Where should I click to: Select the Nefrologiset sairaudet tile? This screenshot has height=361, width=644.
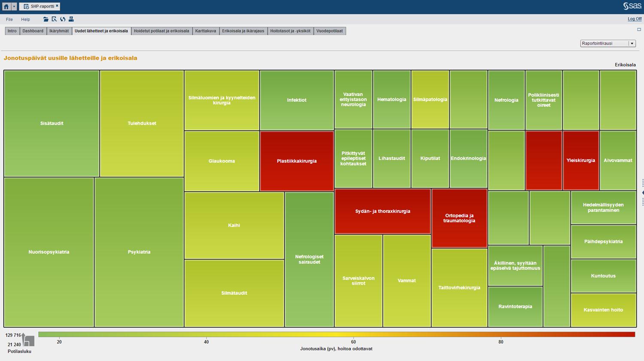click(309, 259)
